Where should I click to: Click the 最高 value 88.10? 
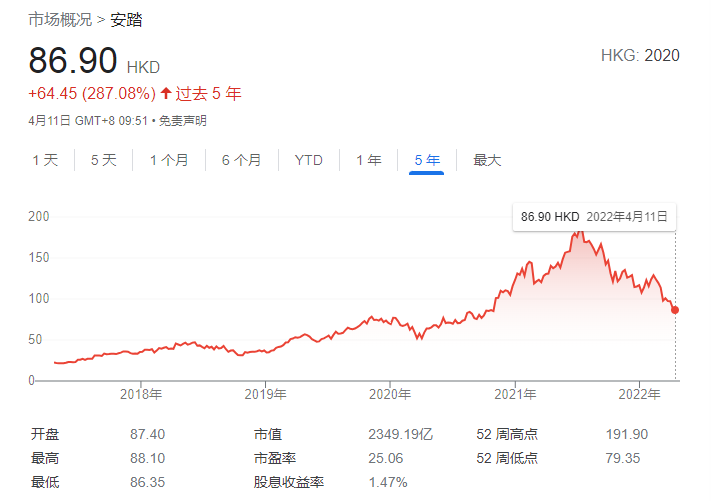pyautogui.click(x=147, y=458)
